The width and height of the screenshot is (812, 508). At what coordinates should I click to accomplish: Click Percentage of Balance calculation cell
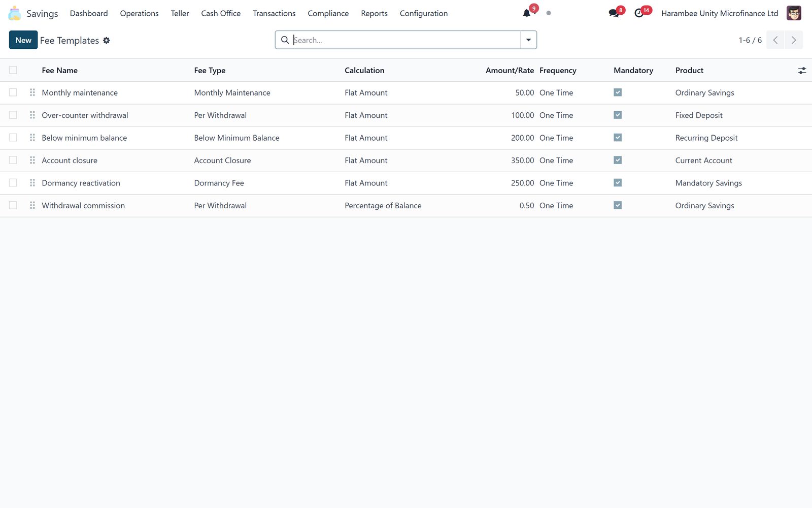(x=383, y=206)
